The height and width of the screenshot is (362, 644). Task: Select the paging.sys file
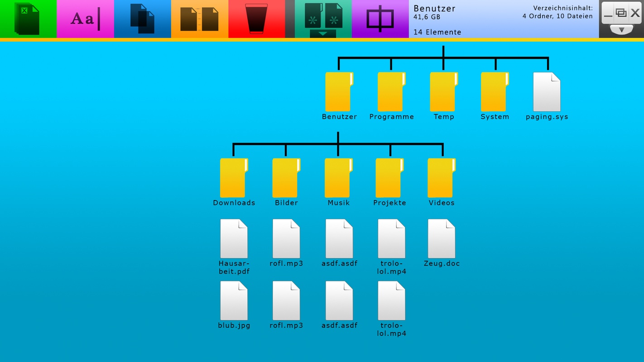tap(547, 92)
